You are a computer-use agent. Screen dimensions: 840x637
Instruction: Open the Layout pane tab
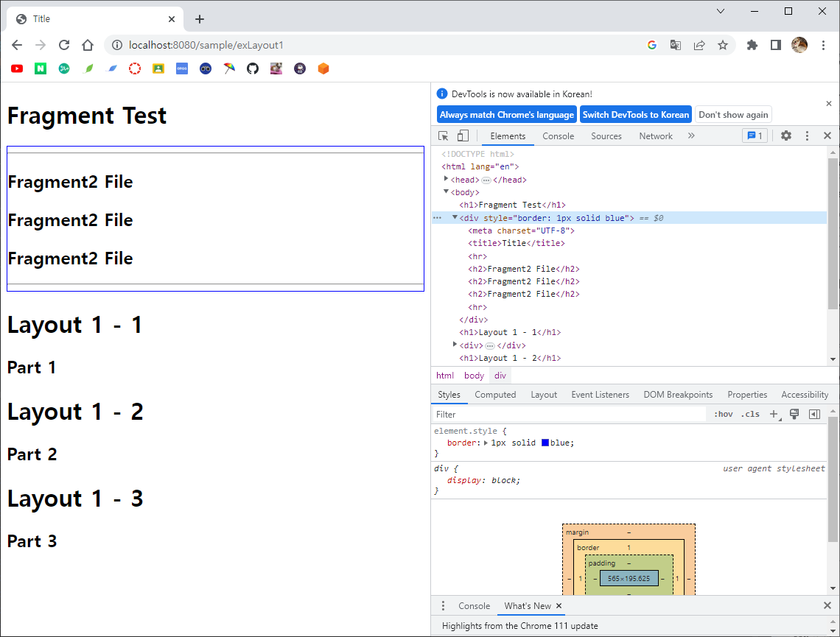544,395
